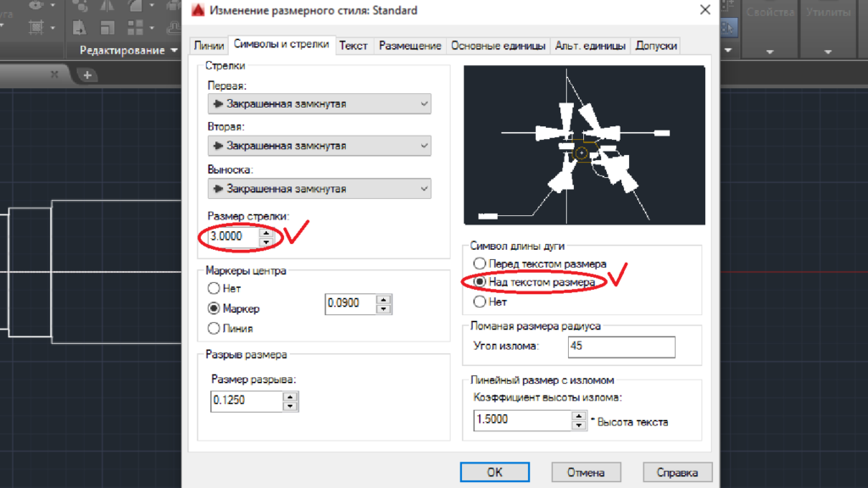Click the down arrow of Размер стрелки spinner

coord(266,242)
